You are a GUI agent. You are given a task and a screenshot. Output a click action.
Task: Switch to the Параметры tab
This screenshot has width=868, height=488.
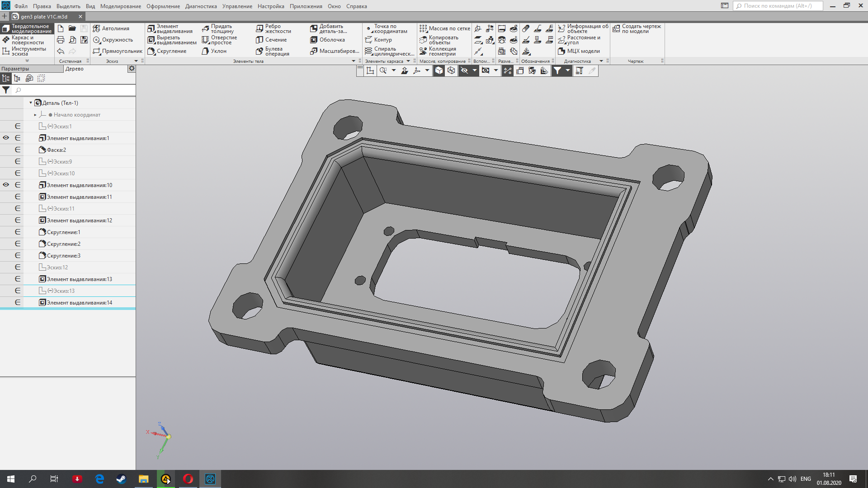pos(15,69)
